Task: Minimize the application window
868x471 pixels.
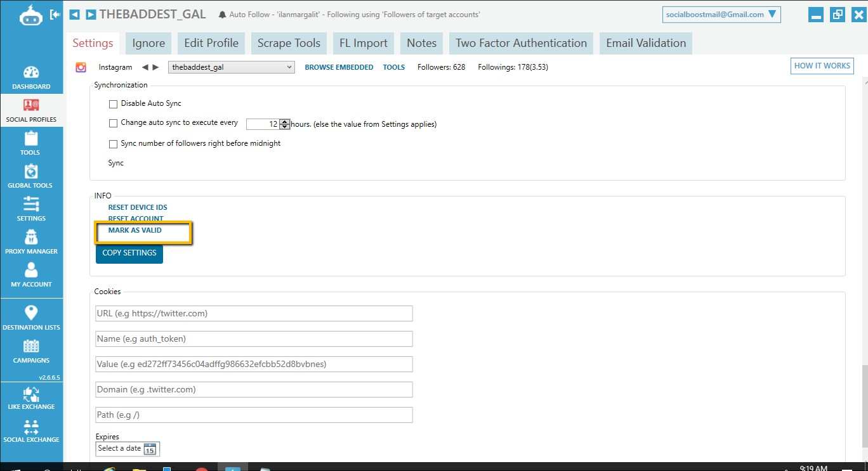Action: pos(817,15)
